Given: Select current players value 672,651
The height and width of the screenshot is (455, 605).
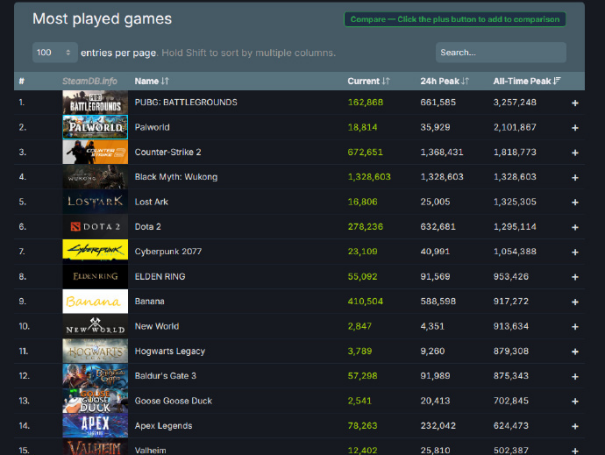Looking at the screenshot, I should [x=365, y=152].
